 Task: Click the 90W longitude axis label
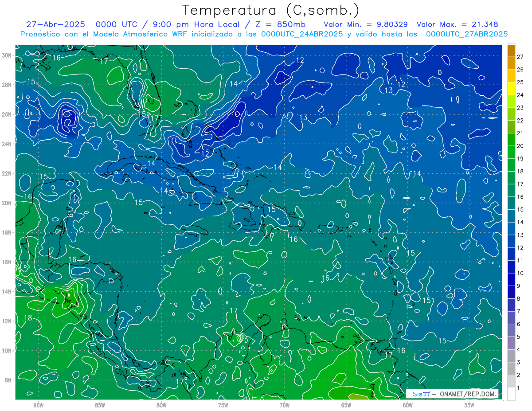pyautogui.click(x=38, y=405)
